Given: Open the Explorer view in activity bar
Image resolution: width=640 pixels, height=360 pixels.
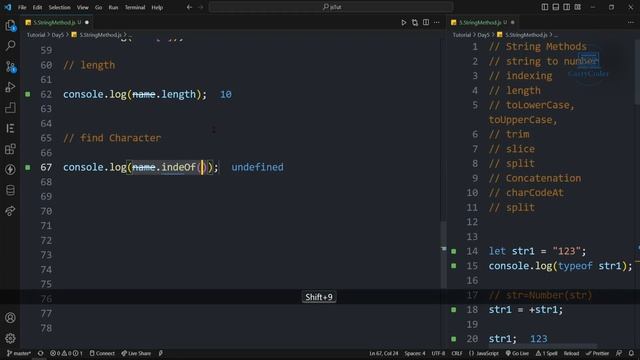Looking at the screenshot, I should tap(10, 25).
